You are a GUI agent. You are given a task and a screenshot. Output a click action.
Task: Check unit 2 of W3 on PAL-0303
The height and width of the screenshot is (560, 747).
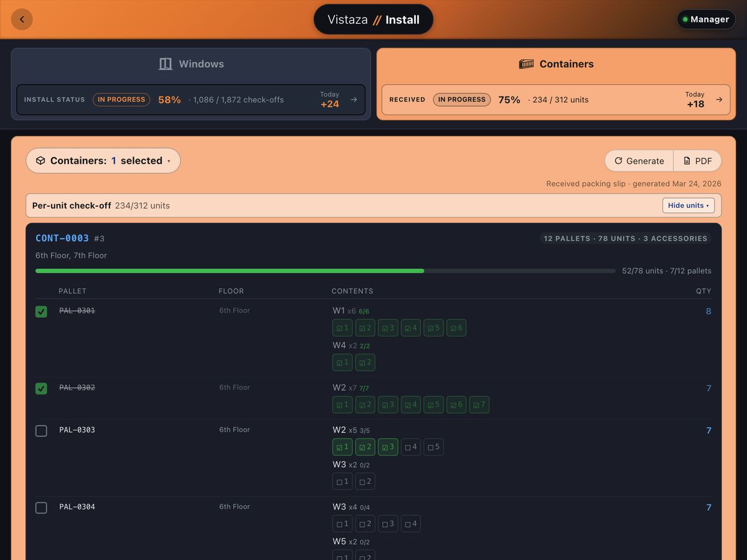tap(365, 482)
